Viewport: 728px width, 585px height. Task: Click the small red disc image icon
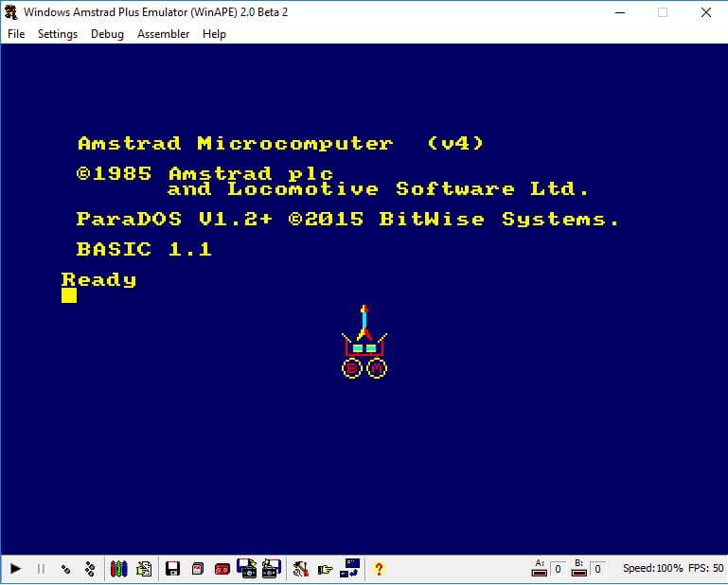pos(198,569)
